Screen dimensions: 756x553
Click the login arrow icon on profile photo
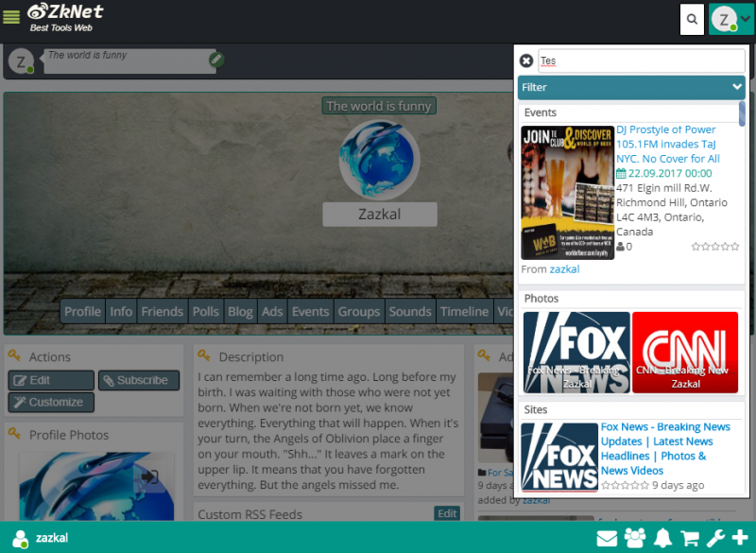[x=150, y=476]
